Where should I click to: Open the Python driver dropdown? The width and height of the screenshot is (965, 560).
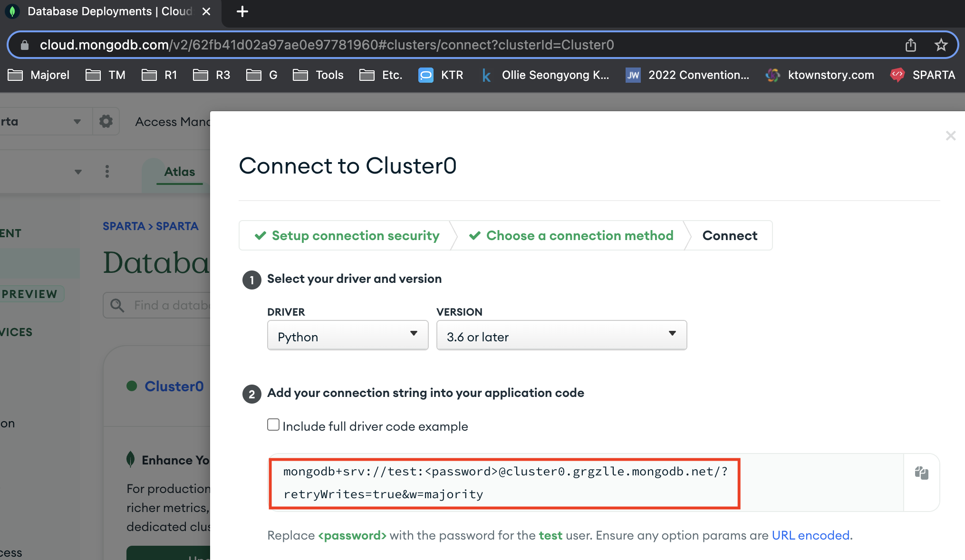(347, 336)
